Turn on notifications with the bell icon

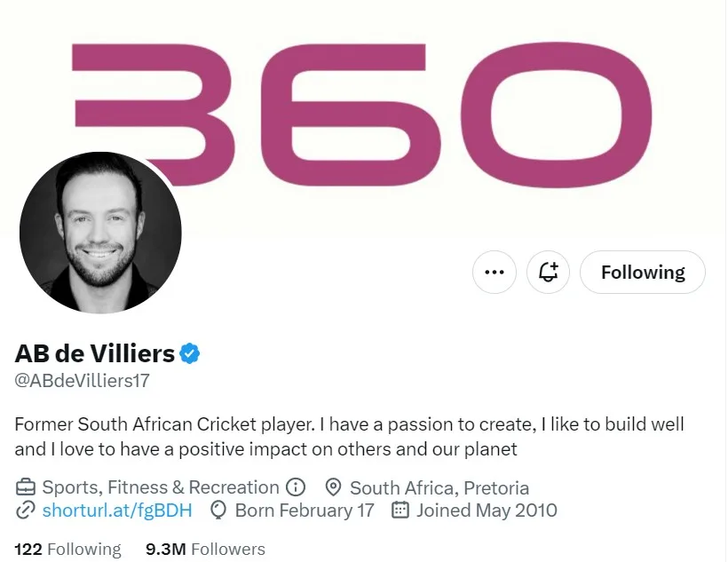[548, 273]
